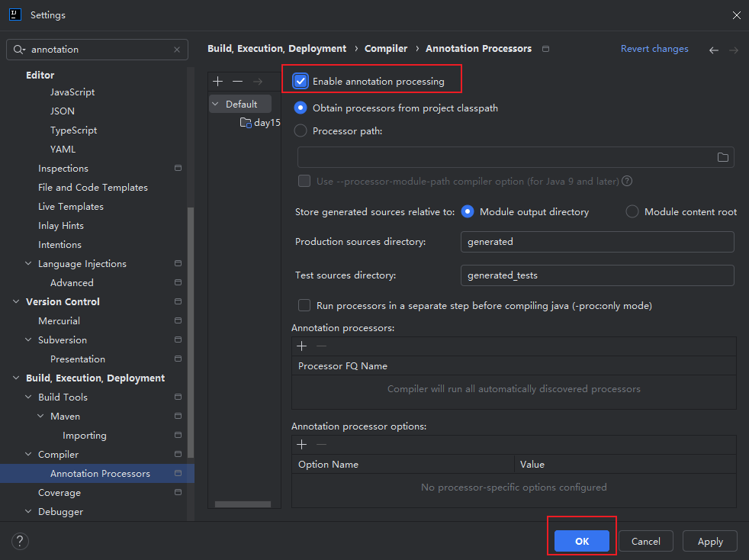Click project icon beside Build Tools

coord(178,397)
